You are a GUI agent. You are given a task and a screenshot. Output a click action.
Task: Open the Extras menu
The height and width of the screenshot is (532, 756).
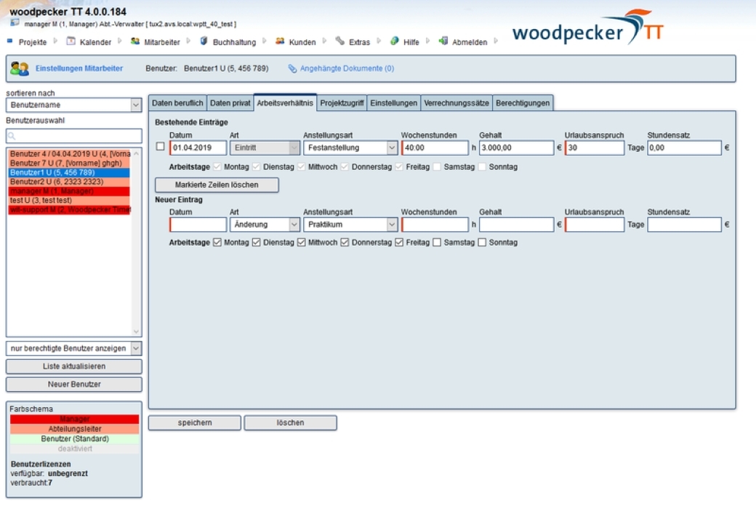tap(359, 42)
